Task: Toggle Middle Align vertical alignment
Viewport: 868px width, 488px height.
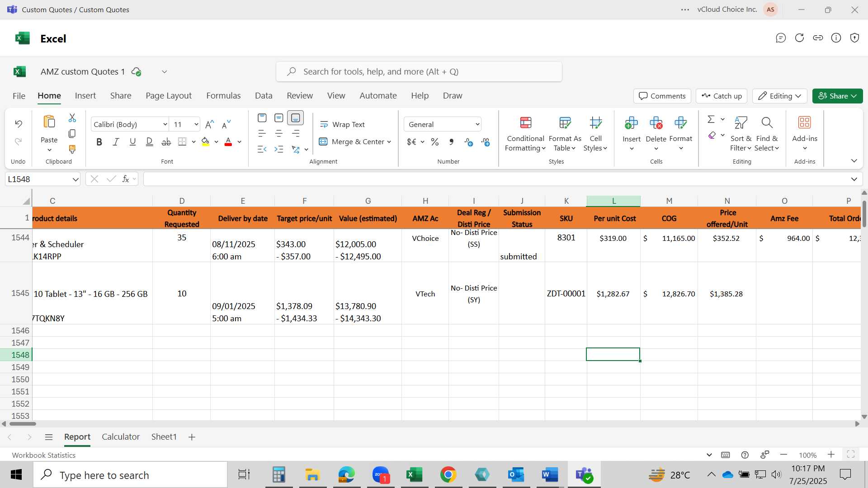Action: [x=279, y=118]
